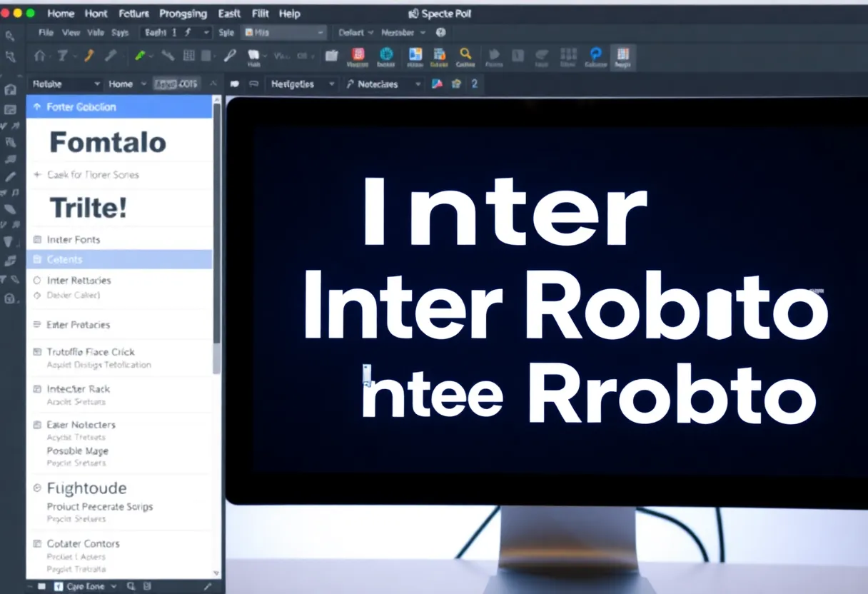Click the Fomtalo font preview heading
Screen dimensions: 868x594
coord(108,142)
